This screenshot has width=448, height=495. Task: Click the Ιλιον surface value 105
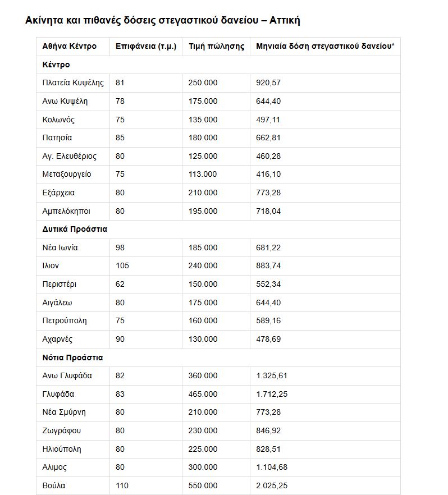[122, 265]
